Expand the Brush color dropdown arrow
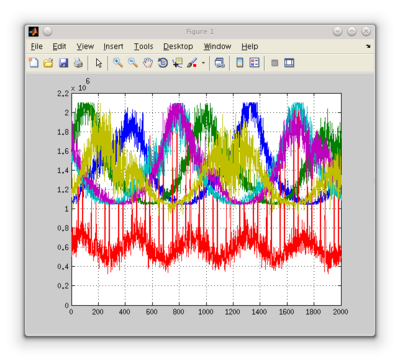Screen dimensions: 400x361 point(203,63)
